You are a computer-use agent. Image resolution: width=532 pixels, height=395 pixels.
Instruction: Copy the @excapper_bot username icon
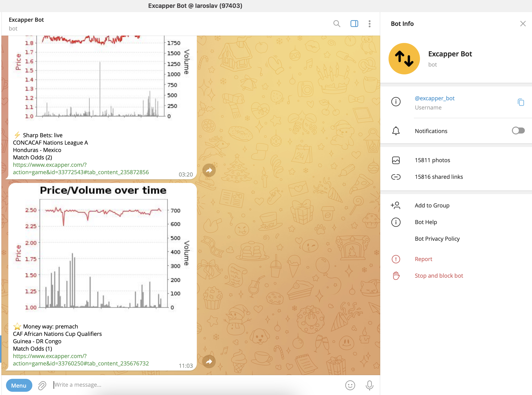tap(521, 102)
